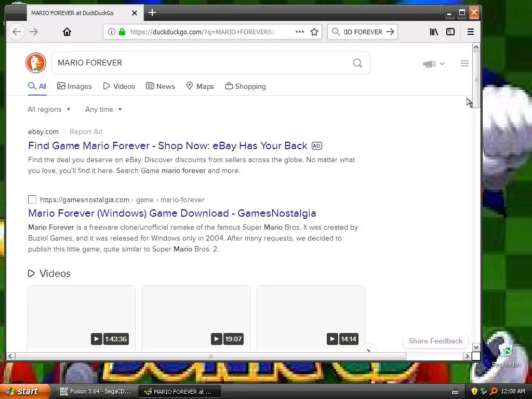
Task: Click the orange magnifier tray icon
Action: click(x=494, y=392)
